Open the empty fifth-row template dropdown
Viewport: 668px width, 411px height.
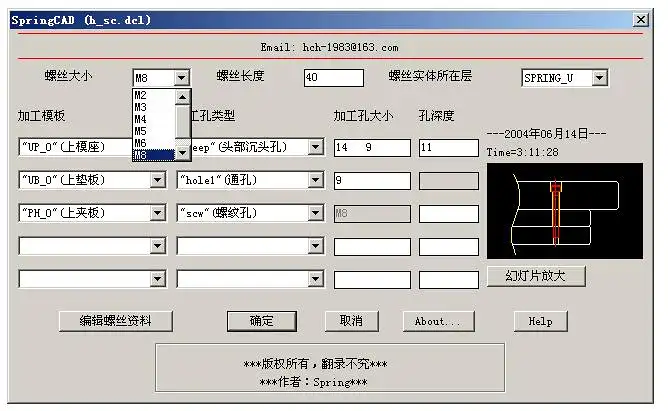pyautogui.click(x=158, y=279)
